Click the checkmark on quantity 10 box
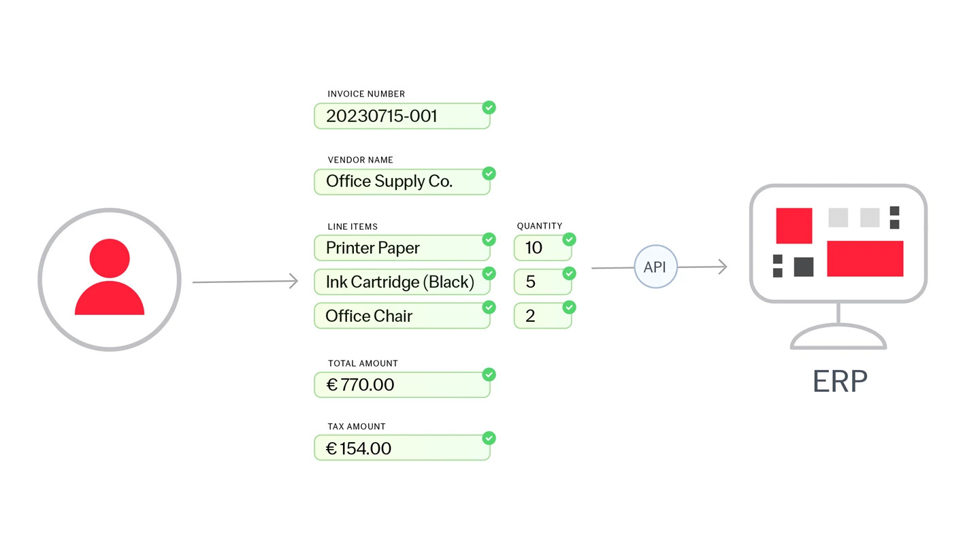980x551 pixels. [x=569, y=239]
